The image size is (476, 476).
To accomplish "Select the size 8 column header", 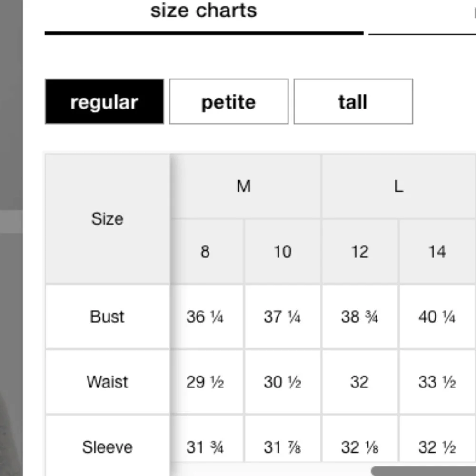I will 205,251.
